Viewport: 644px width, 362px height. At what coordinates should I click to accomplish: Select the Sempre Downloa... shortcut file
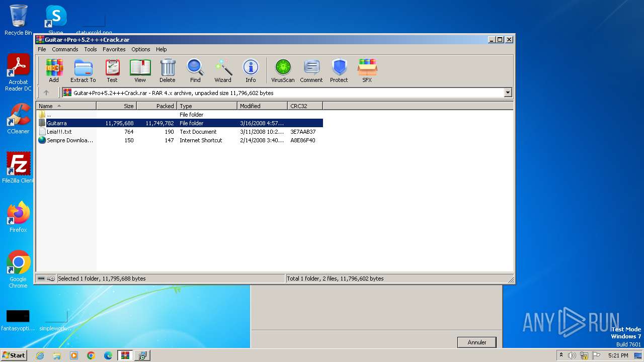pyautogui.click(x=180, y=140)
